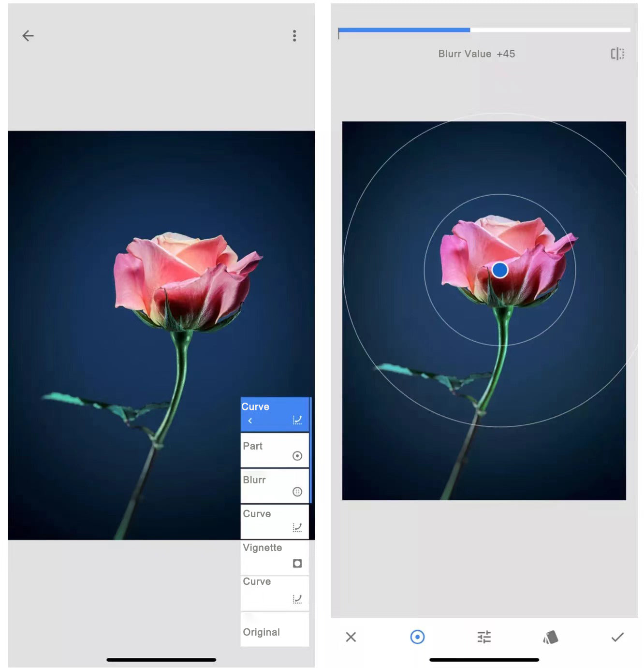Viewport: 644px width, 668px height.
Task: Open the adjustment sliders icon
Action: pos(484,637)
